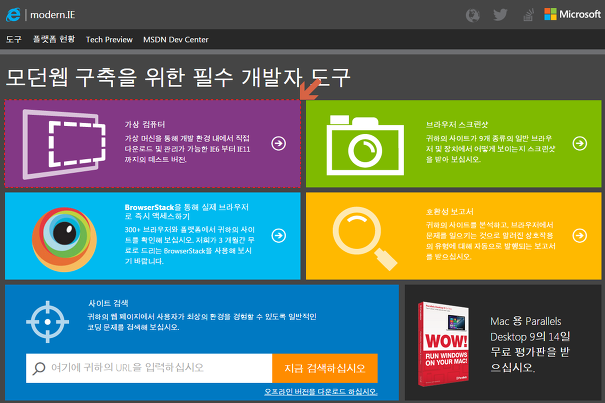
Task: Open the 호환성 보고서 title
Action: 450,212
